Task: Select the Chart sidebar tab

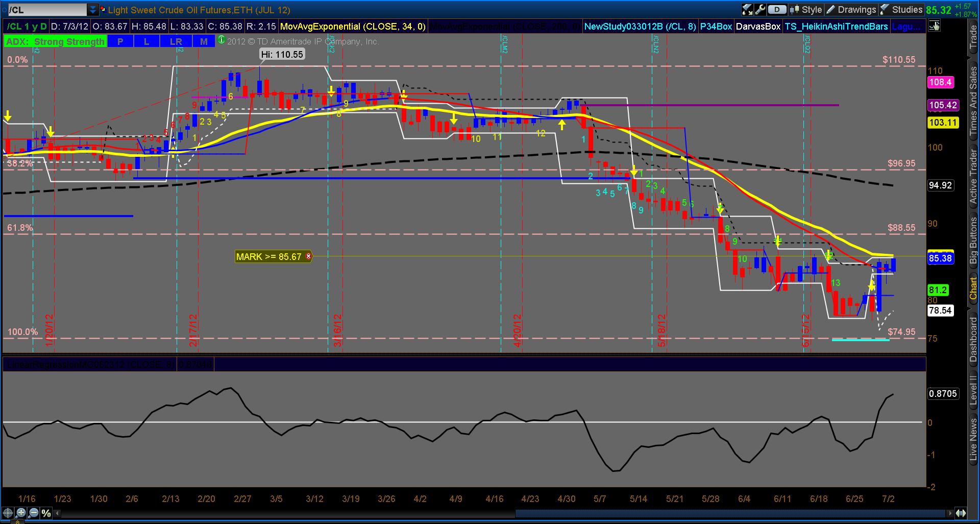Action: point(973,289)
